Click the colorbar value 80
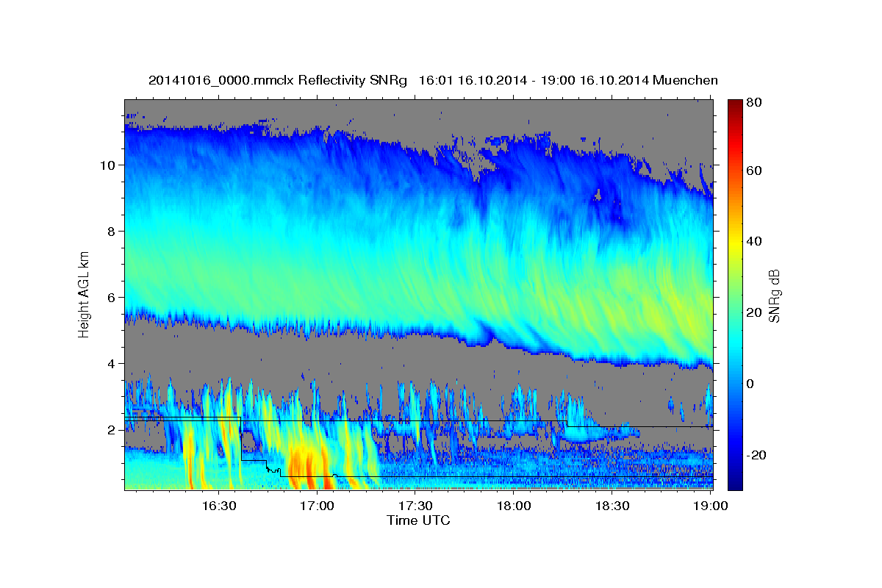882x588 pixels. tap(755, 102)
